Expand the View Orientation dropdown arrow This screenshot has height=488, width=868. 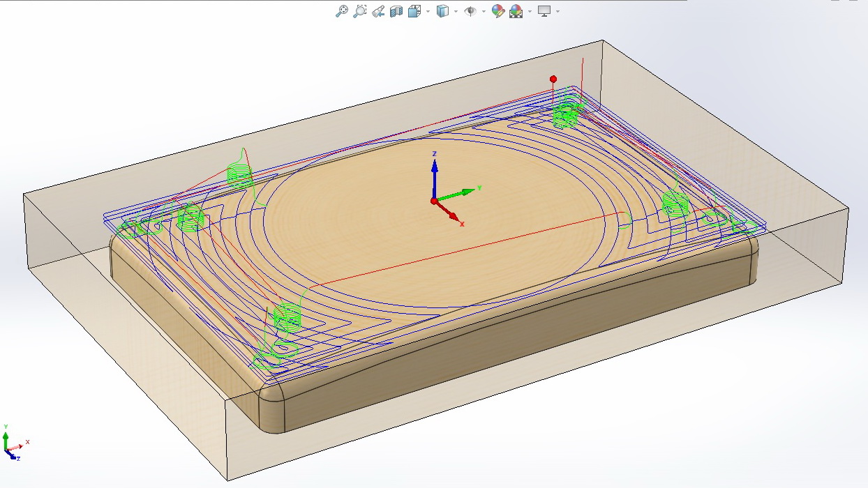pyautogui.click(x=427, y=12)
